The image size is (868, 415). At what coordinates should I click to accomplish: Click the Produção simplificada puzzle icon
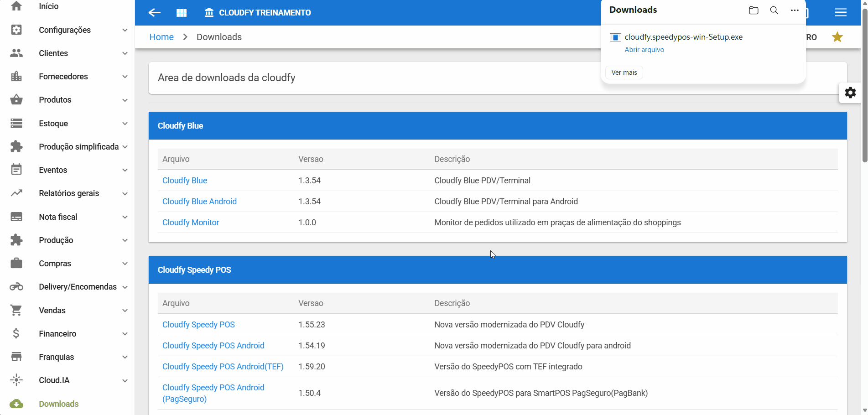[x=16, y=146]
